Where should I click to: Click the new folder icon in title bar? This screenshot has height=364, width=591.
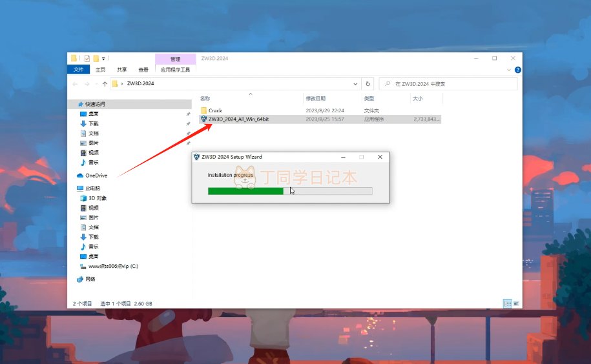click(96, 58)
